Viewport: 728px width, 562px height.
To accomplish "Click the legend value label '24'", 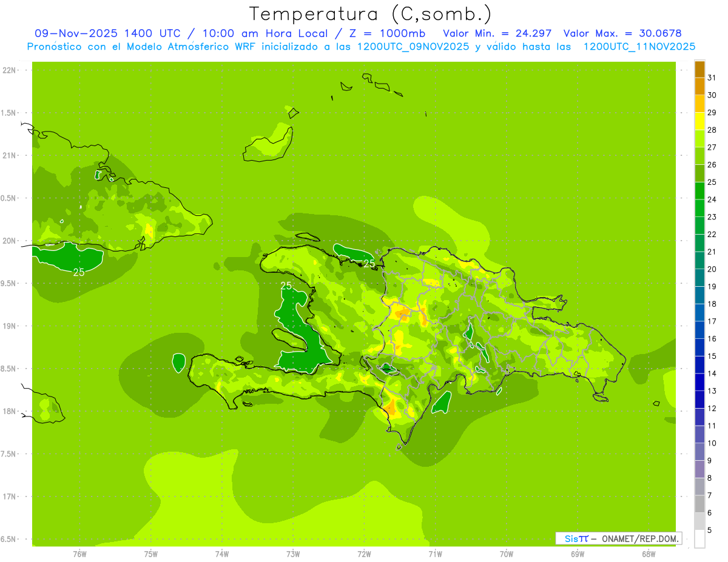I will (712, 199).
